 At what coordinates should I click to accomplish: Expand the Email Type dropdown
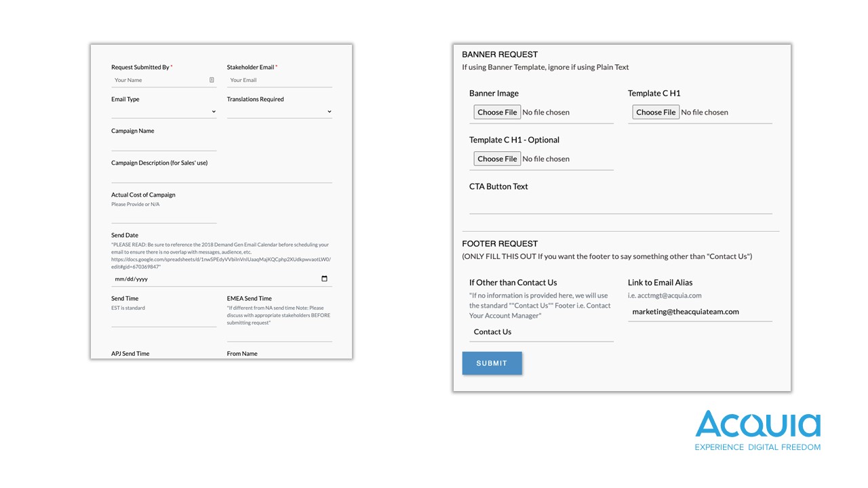(163, 112)
